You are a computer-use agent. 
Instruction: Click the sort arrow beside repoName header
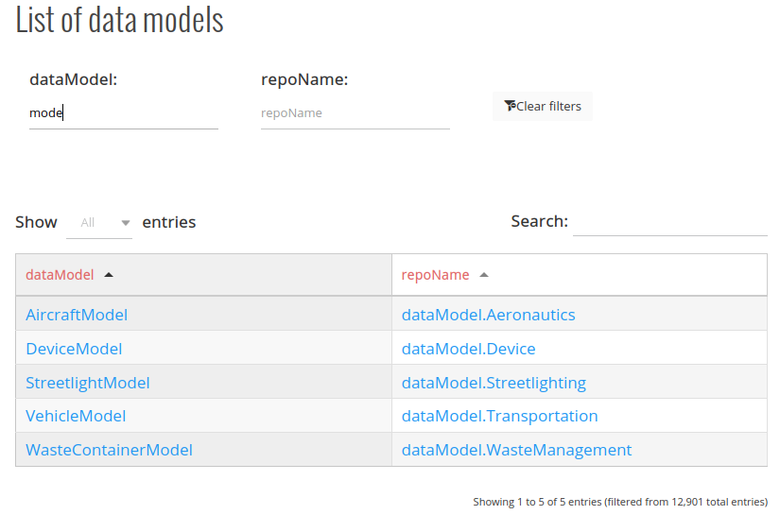click(484, 275)
